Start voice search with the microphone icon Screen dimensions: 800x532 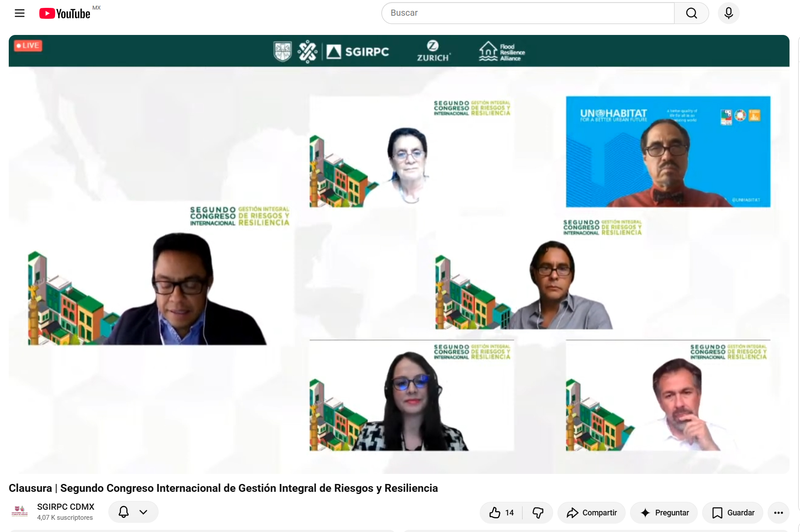tap(728, 13)
